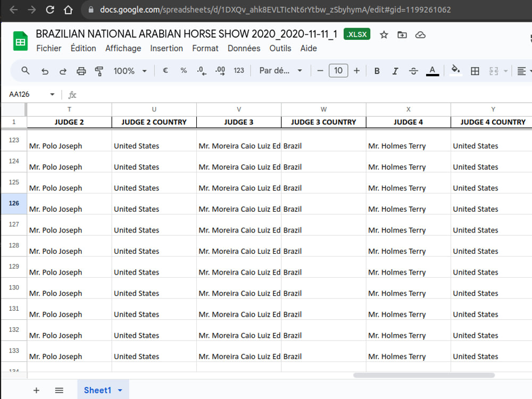Open the Insertion menu
Image resolution: width=532 pixels, height=399 pixels.
(x=167, y=48)
